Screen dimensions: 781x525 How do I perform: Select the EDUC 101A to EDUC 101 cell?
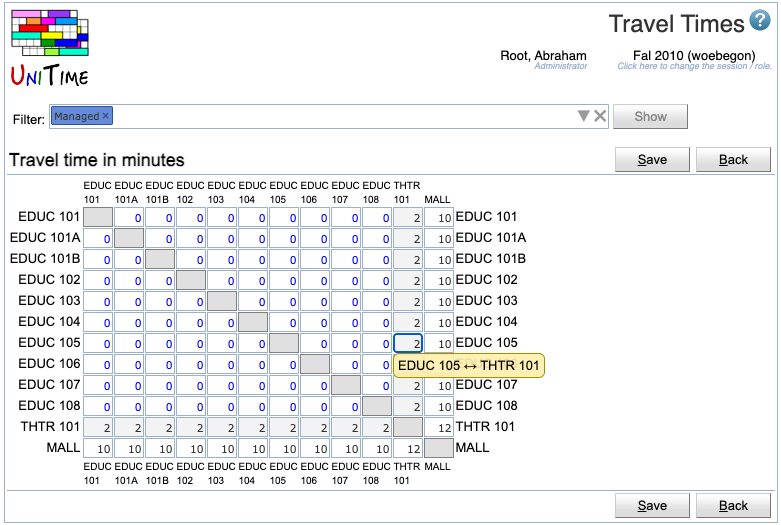point(98,239)
